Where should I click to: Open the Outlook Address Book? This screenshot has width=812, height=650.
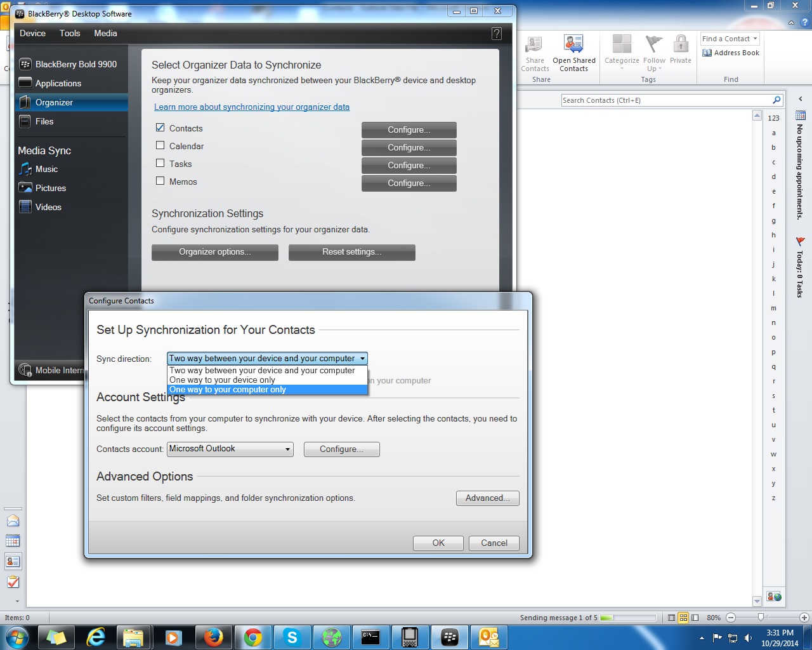[731, 53]
